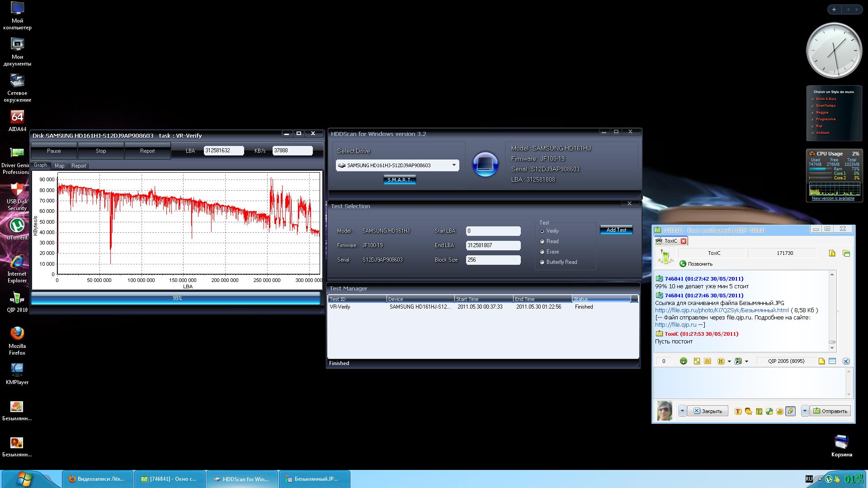
Task: Click the eraser icon beside Отправить dropdown
Action: (x=790, y=411)
